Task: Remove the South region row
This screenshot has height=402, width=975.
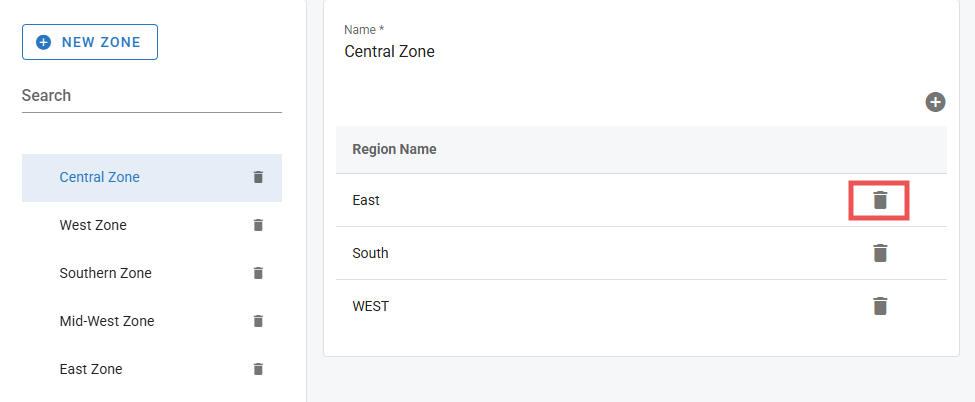Action: tap(879, 253)
